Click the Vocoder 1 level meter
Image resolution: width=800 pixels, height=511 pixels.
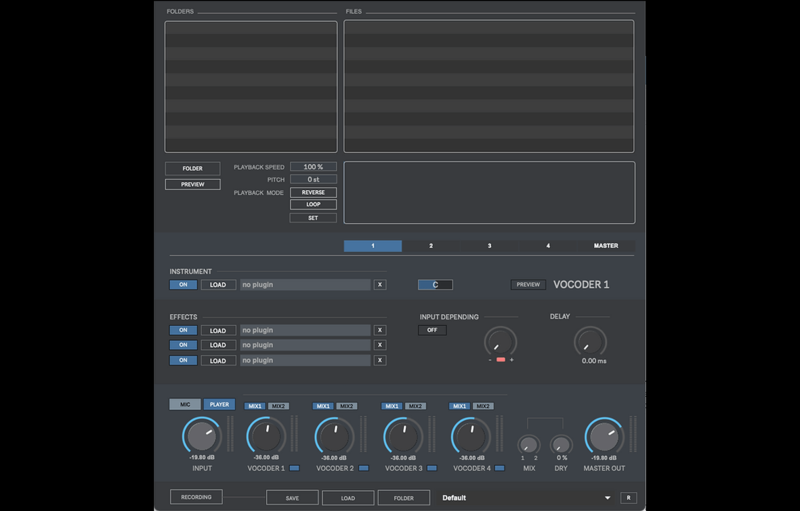click(294, 433)
